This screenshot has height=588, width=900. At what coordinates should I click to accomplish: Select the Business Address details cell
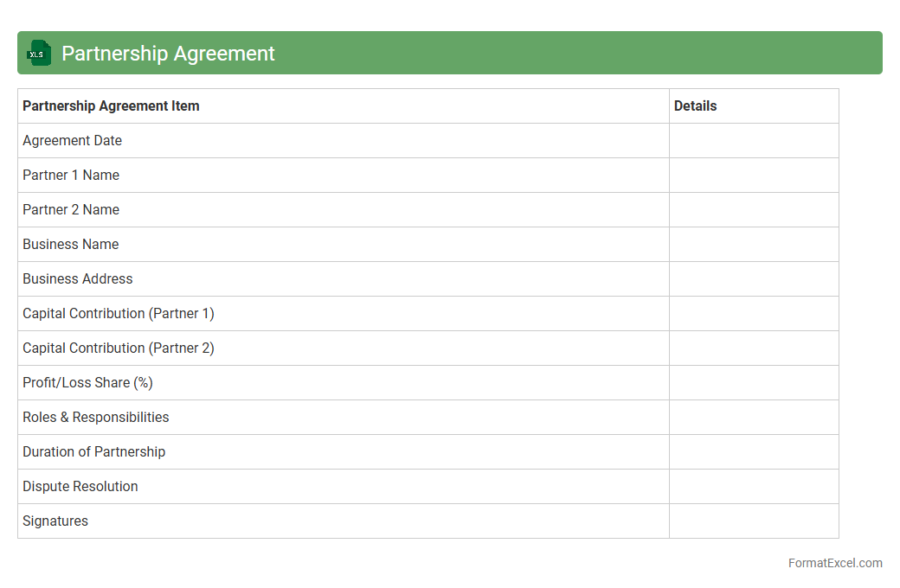pos(754,279)
